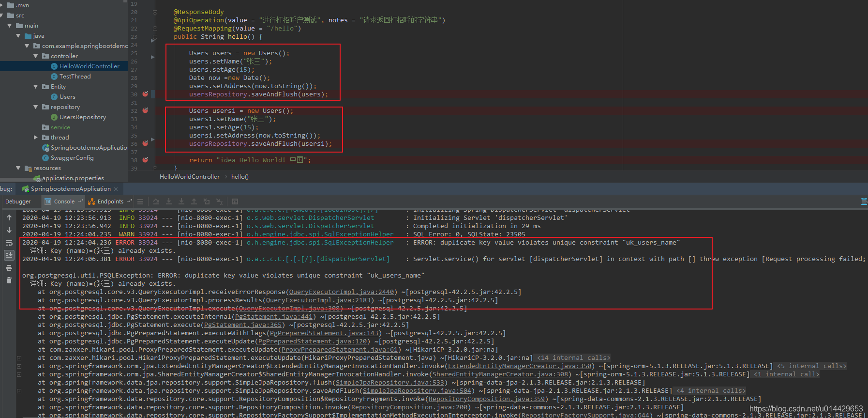Print the console output with printer icon
The height and width of the screenshot is (418, 868).
click(x=9, y=268)
